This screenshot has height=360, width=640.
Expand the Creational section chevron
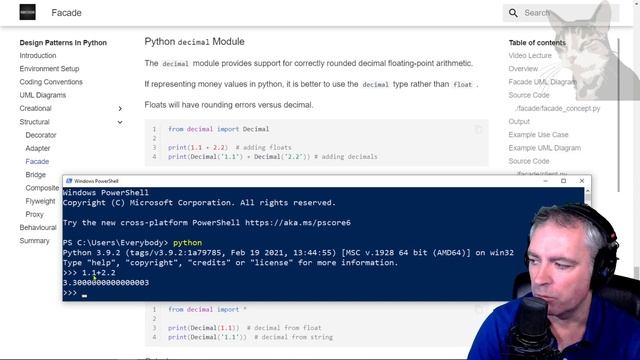pos(120,109)
